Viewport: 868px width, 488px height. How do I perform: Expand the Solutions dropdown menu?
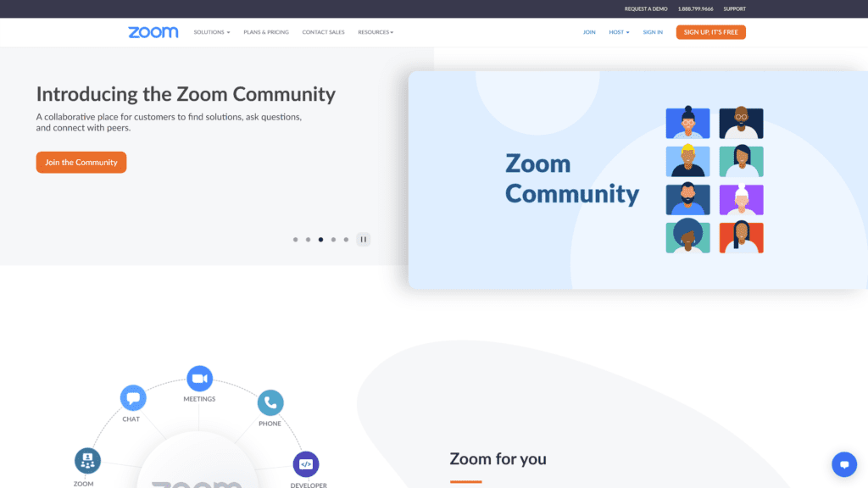211,32
